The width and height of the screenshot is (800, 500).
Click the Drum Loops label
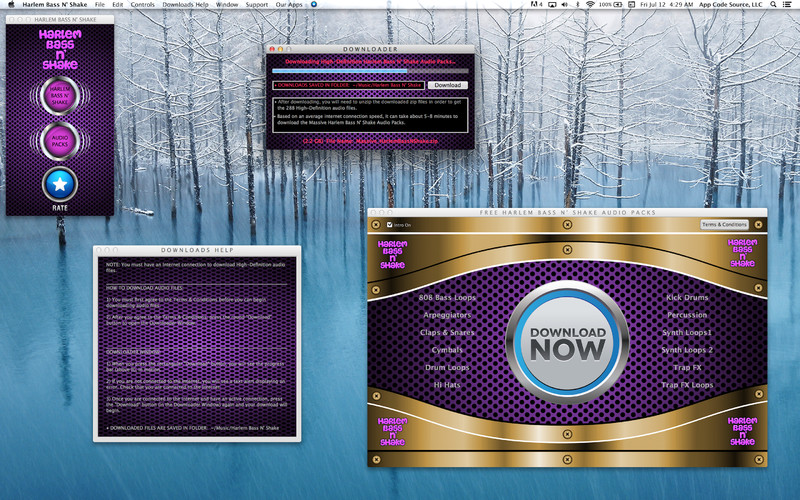[x=447, y=367]
